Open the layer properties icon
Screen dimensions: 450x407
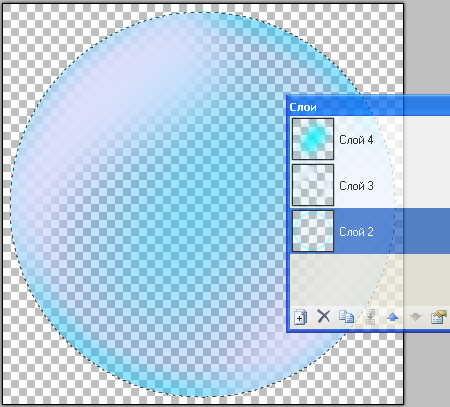pyautogui.click(x=438, y=317)
